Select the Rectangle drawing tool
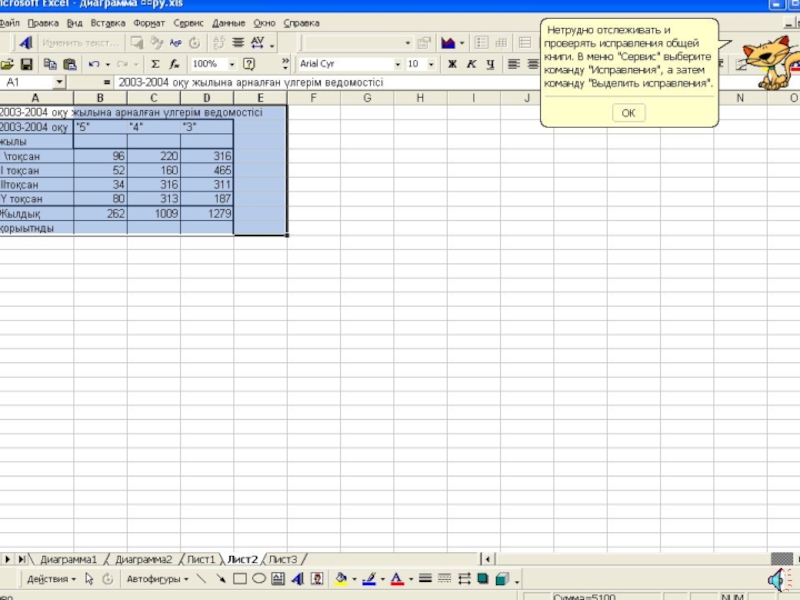The image size is (800, 600). coord(240,579)
